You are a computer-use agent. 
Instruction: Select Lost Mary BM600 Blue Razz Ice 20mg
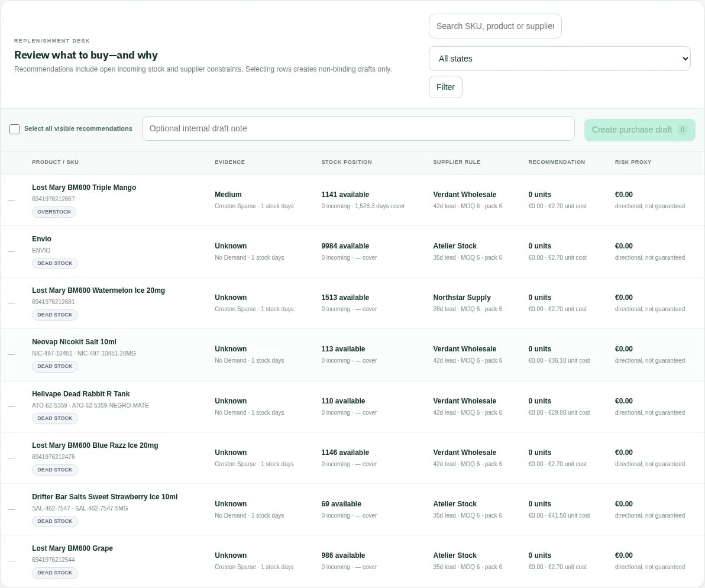(x=95, y=445)
